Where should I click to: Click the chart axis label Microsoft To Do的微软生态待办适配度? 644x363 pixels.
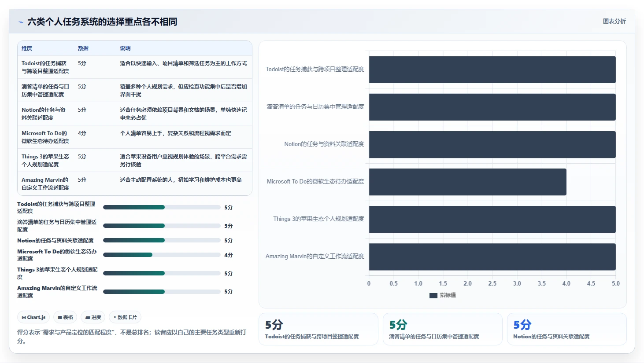click(x=315, y=182)
